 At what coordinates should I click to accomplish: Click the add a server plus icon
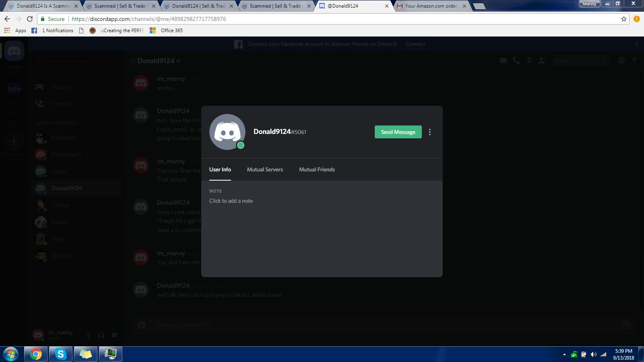coord(14,113)
